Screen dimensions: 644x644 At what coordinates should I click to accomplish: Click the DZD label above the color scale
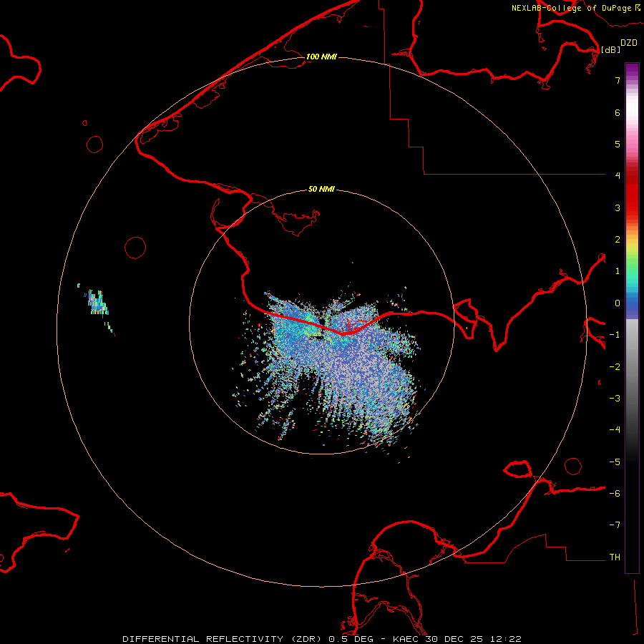coord(629,43)
